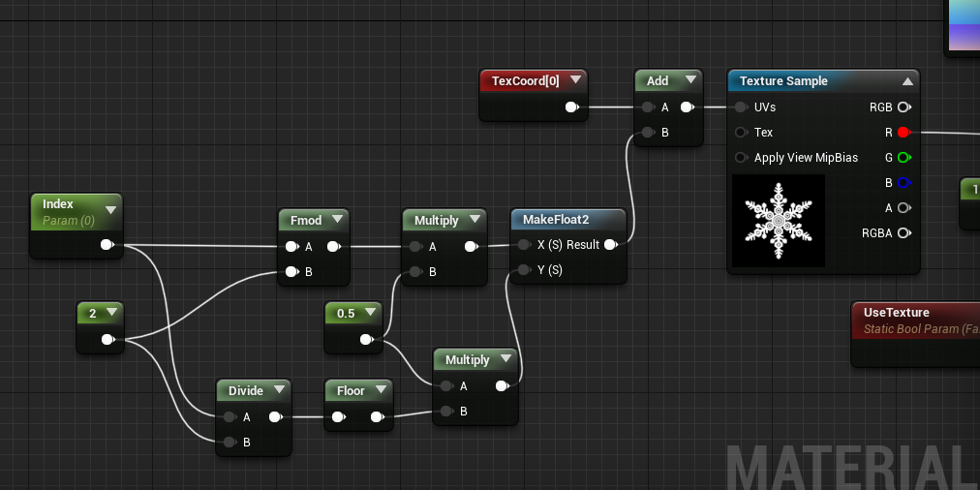Click the Texture Sample RGBA output pin
This screenshot has height=490, width=980.
tap(903, 233)
